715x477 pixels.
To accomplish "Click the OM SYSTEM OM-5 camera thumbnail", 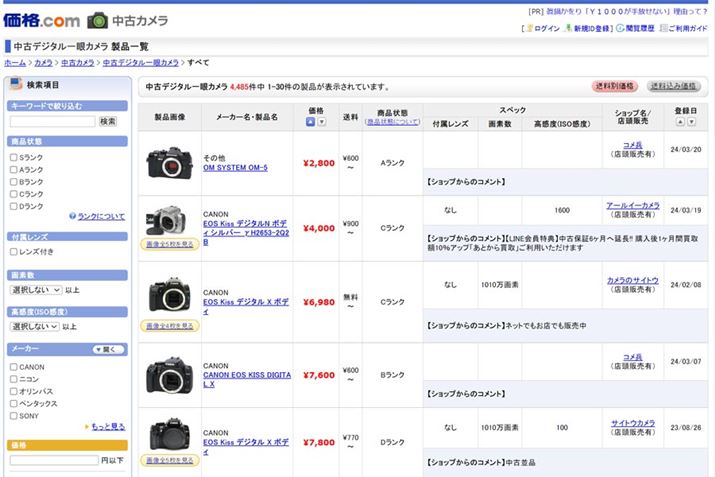I will click(166, 162).
